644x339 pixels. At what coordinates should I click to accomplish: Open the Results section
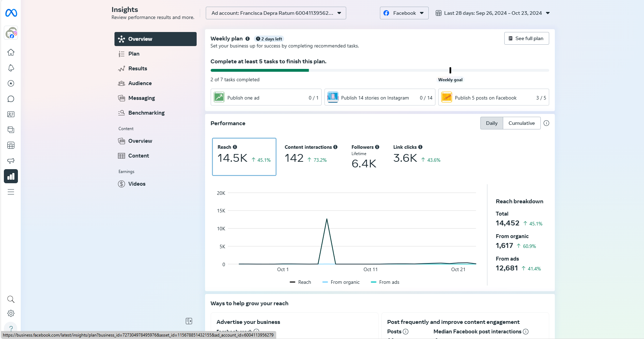click(x=156, y=69)
